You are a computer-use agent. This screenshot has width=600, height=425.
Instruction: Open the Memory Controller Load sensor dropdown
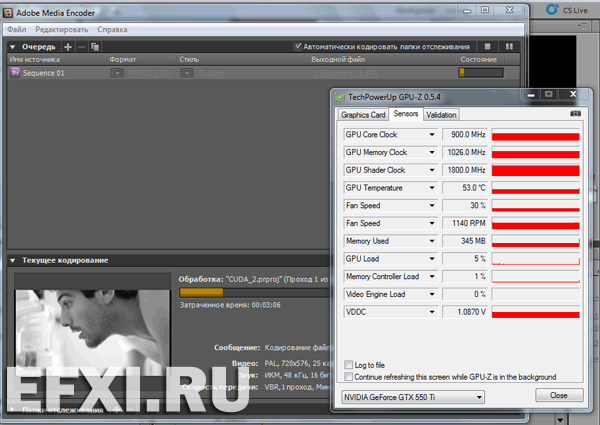tap(432, 277)
